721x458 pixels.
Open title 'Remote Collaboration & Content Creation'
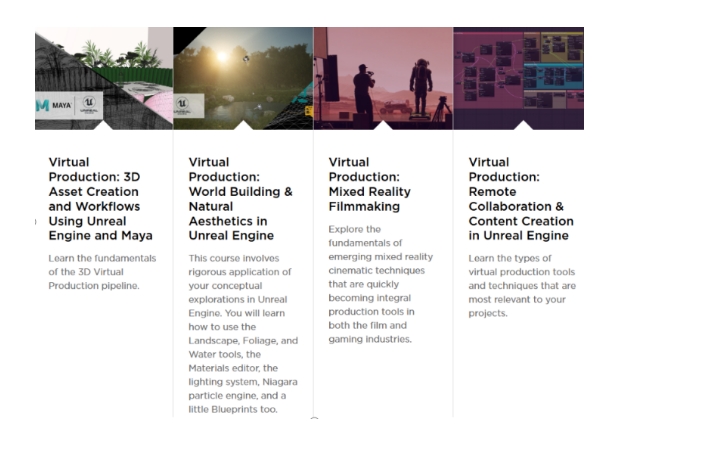coord(521,199)
